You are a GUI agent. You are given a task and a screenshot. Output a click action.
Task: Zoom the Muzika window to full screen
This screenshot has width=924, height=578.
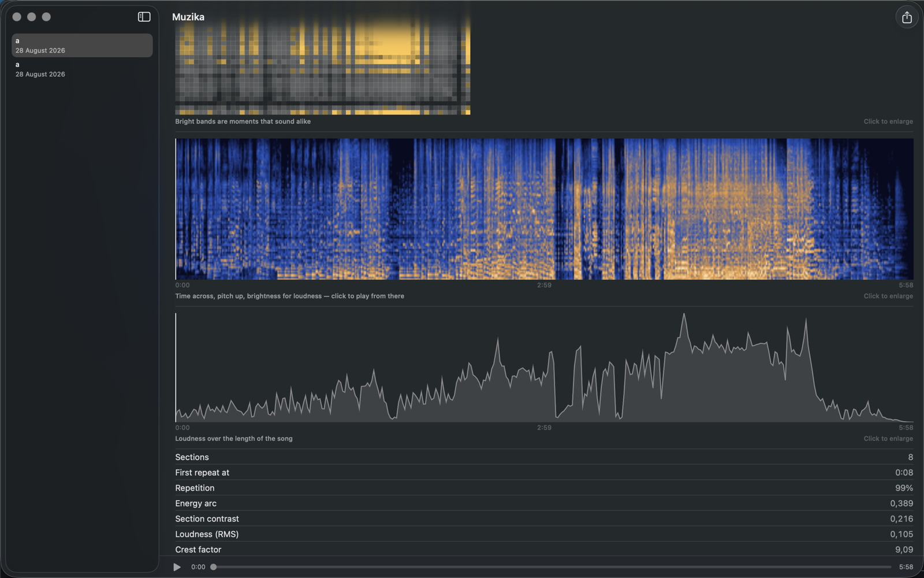[46, 17]
